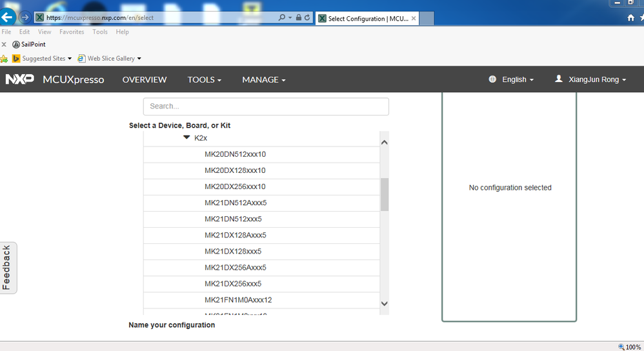This screenshot has height=351, width=644.
Task: Switch to the Select Configuration tab
Action: point(367,19)
